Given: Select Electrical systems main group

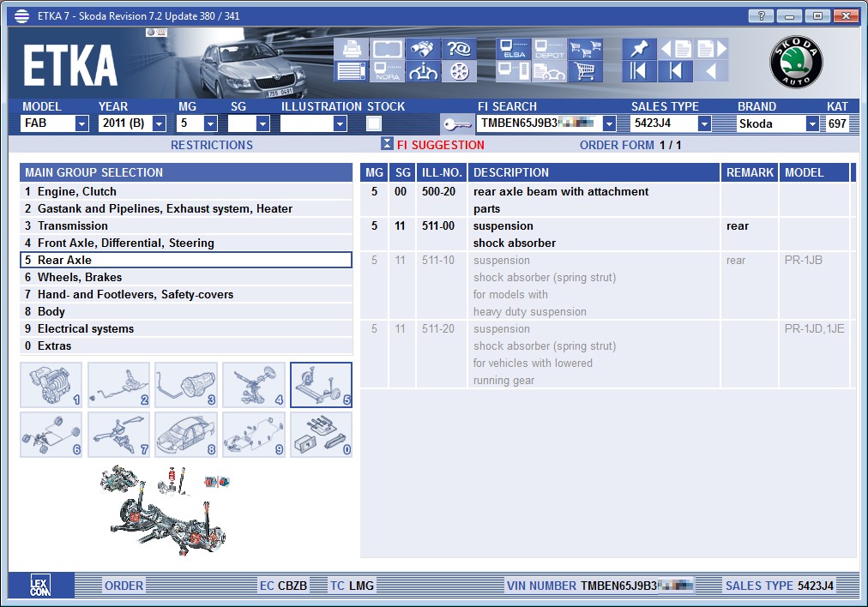Looking at the screenshot, I should pos(186,328).
